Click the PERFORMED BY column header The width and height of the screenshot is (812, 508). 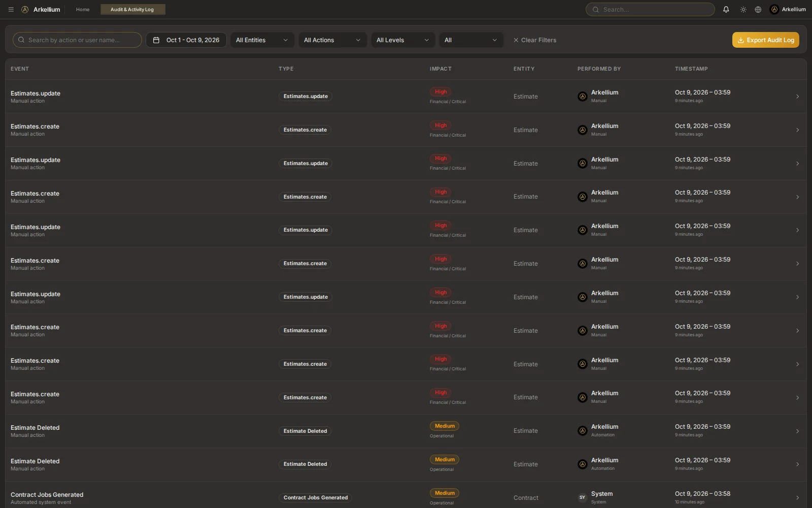pyautogui.click(x=599, y=69)
